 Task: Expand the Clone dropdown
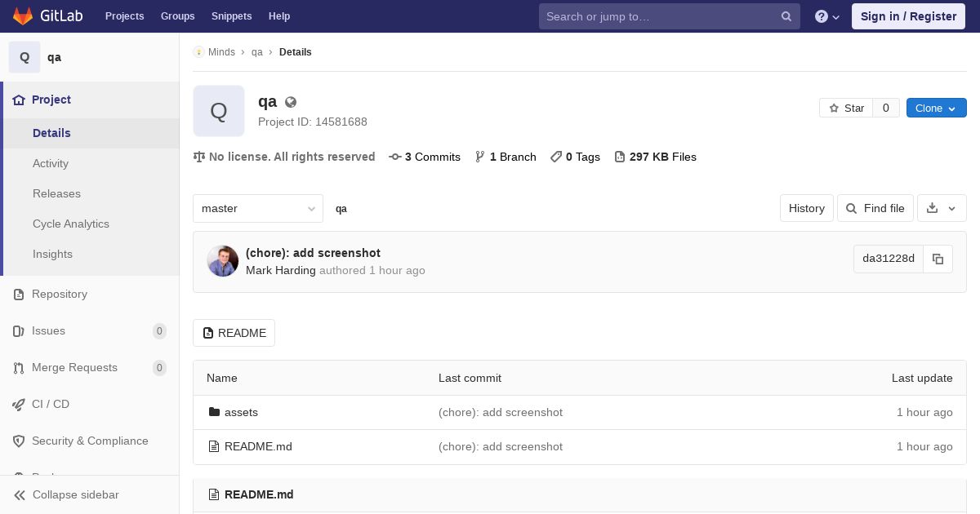(936, 108)
